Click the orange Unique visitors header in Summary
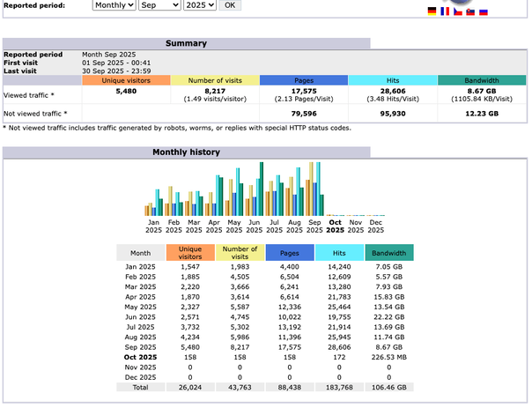The image size is (532, 408). tap(126, 80)
